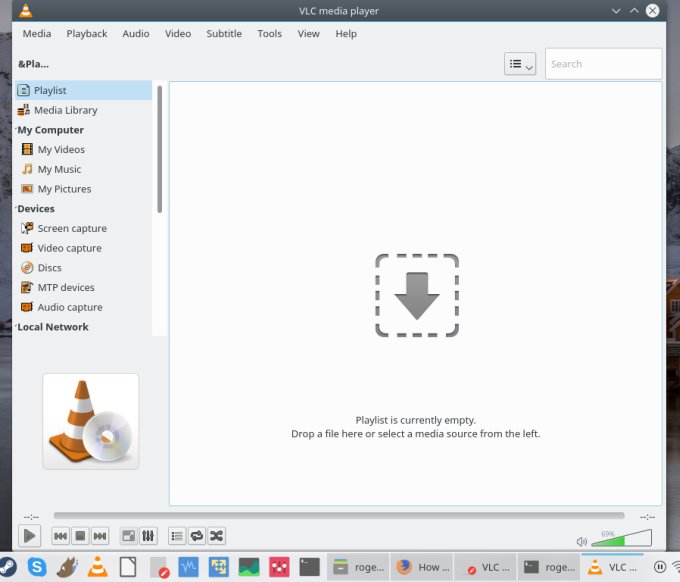
Task: Open the Playback menu
Action: 87,33
